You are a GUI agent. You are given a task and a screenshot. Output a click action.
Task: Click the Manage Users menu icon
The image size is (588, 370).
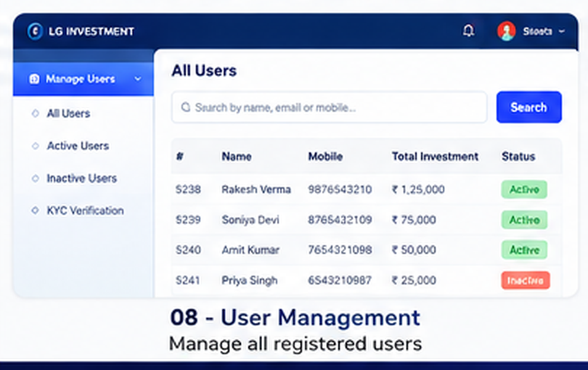pos(34,79)
